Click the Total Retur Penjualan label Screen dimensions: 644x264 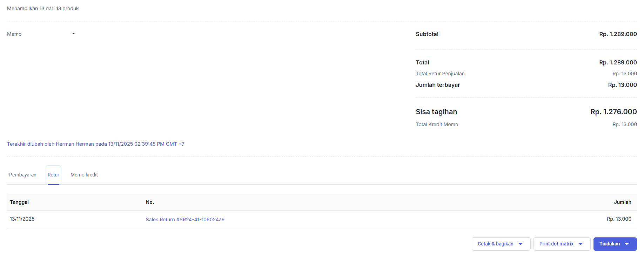440,74
